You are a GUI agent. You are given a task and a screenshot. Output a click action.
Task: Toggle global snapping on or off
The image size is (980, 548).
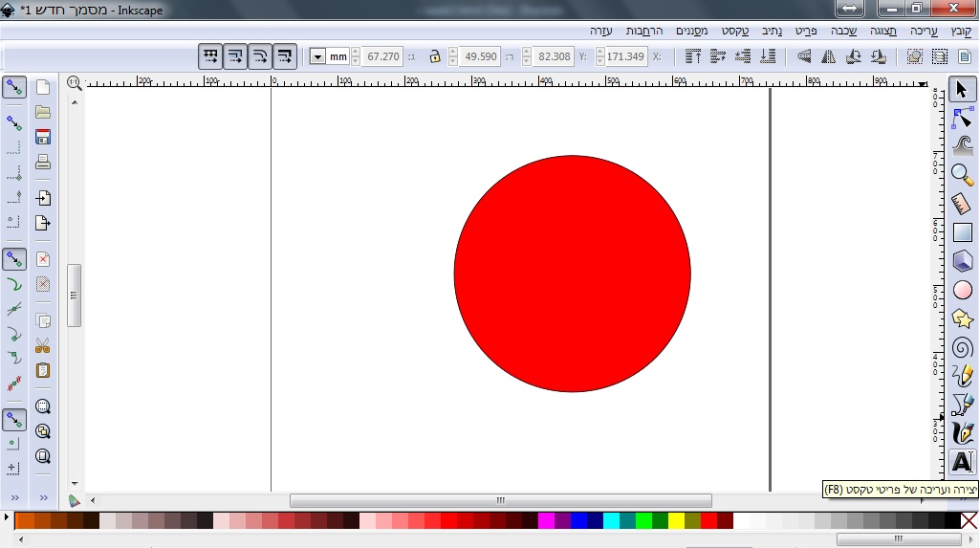(x=13, y=87)
